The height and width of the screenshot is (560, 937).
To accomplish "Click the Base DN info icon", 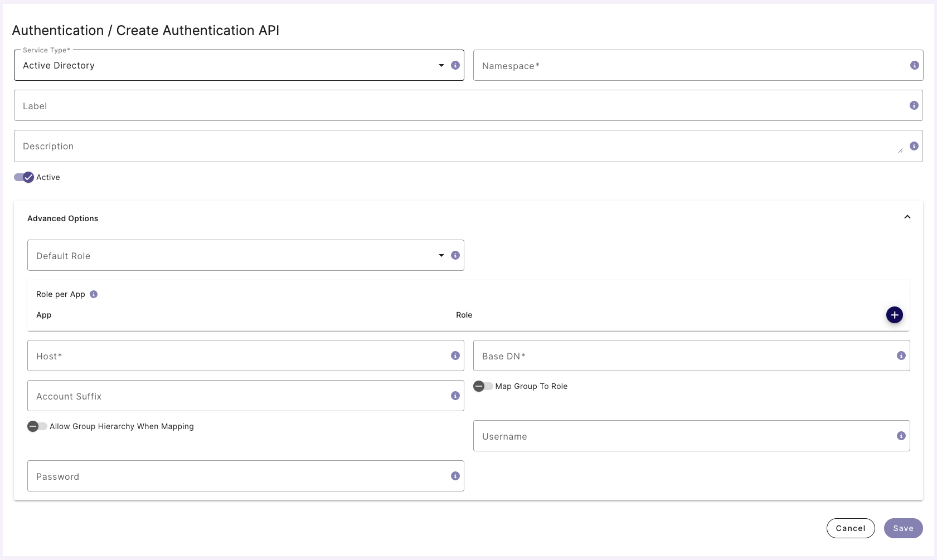I will (902, 356).
